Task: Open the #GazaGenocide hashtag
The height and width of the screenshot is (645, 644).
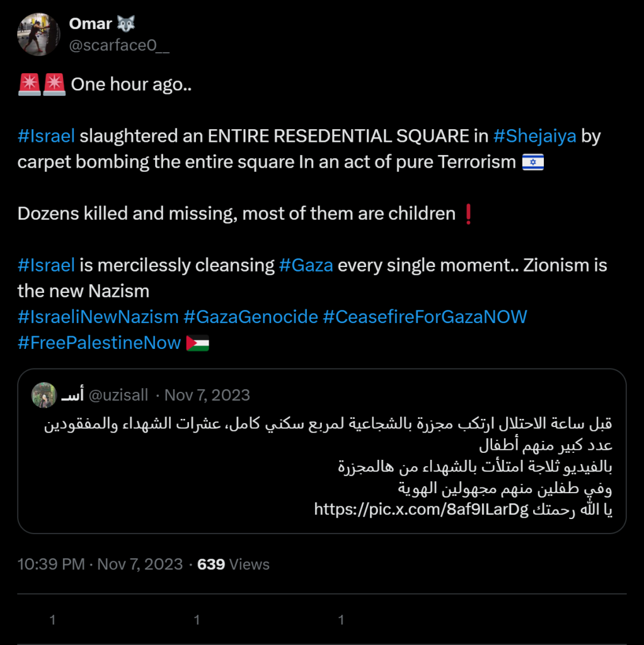Action: (251, 316)
